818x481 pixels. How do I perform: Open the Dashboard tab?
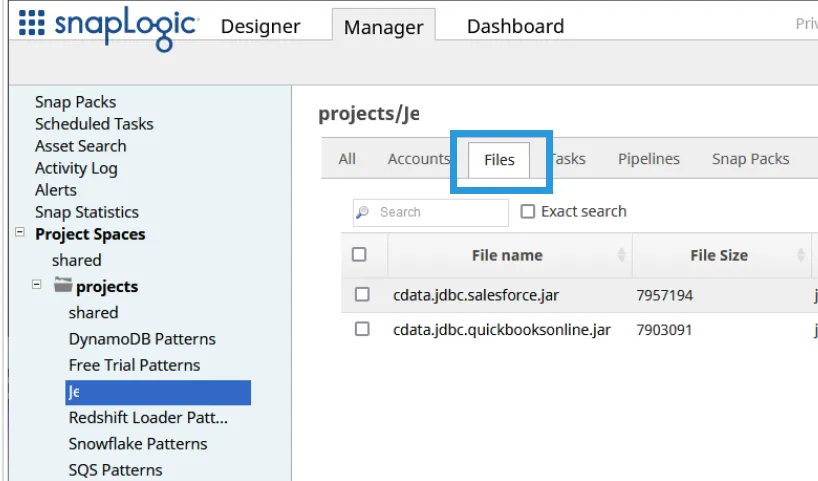(515, 27)
